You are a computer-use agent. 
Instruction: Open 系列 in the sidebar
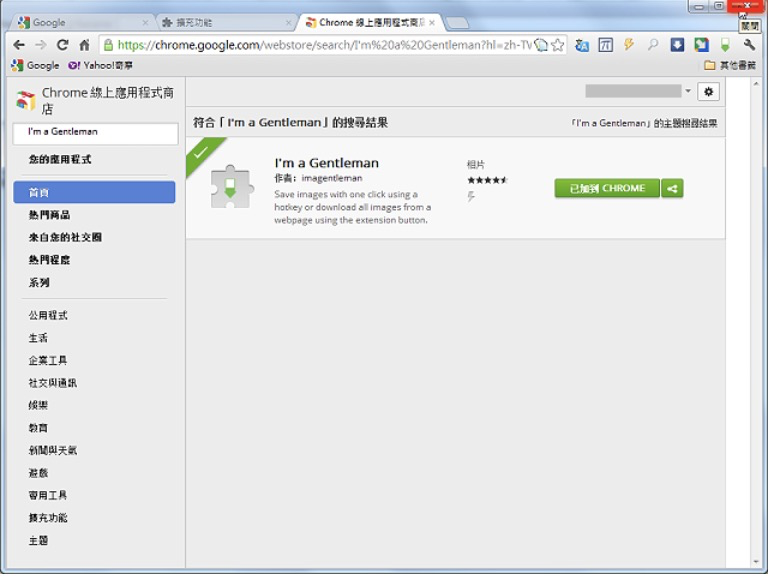tap(39, 283)
